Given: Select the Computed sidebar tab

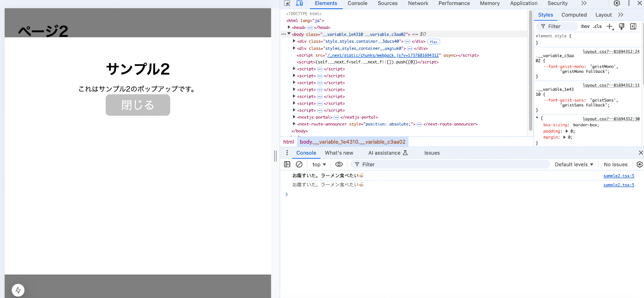Looking at the screenshot, I should click(574, 15).
